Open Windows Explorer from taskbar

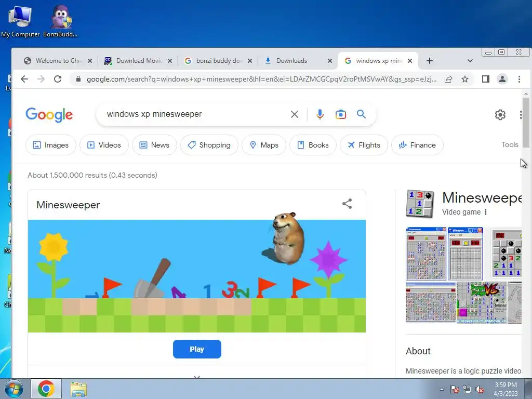78,389
